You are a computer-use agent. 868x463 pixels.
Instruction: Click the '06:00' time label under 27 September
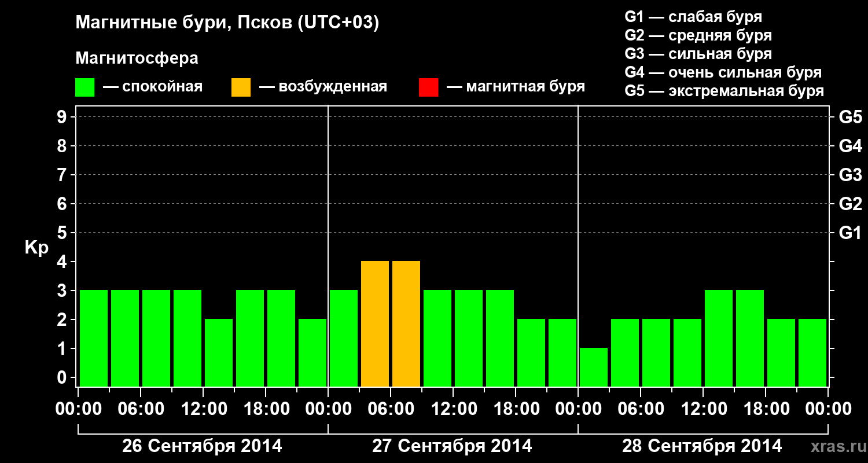pos(391,409)
